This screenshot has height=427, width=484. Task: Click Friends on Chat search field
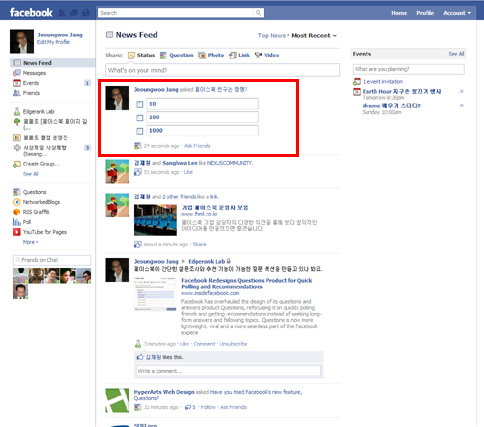(52, 260)
